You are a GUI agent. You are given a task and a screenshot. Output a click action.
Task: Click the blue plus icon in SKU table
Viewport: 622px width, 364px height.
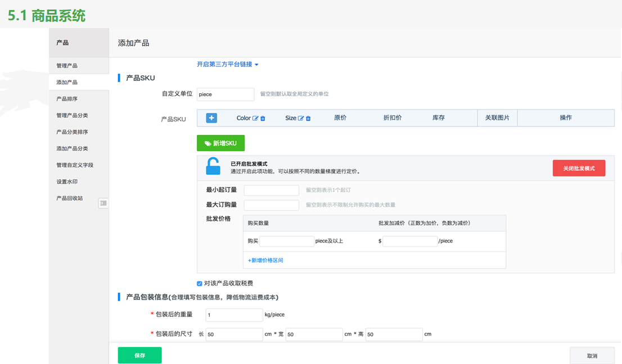pyautogui.click(x=211, y=118)
